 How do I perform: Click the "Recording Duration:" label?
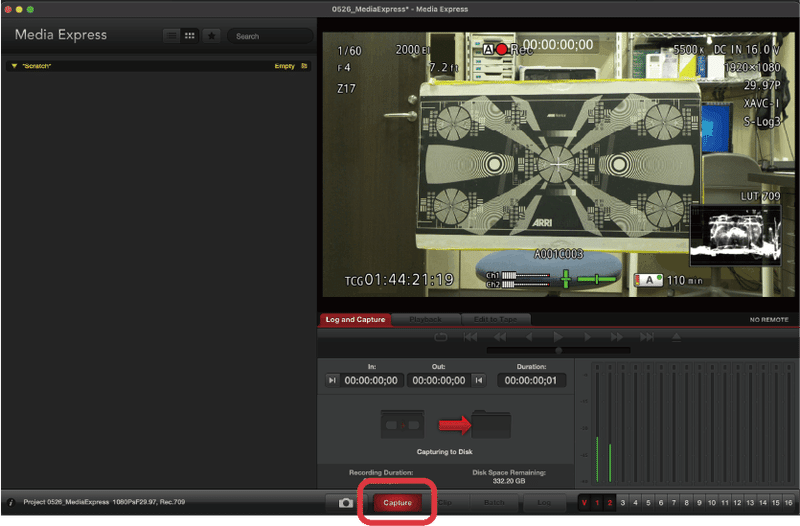tap(381, 472)
